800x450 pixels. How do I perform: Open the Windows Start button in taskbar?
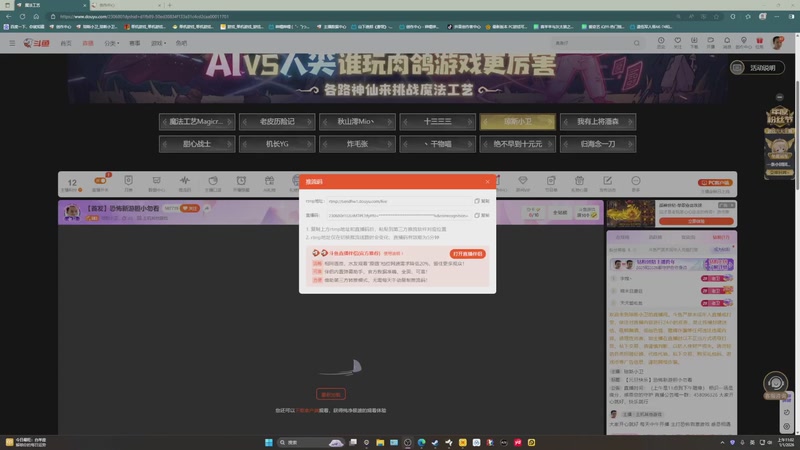pyautogui.click(x=268, y=442)
